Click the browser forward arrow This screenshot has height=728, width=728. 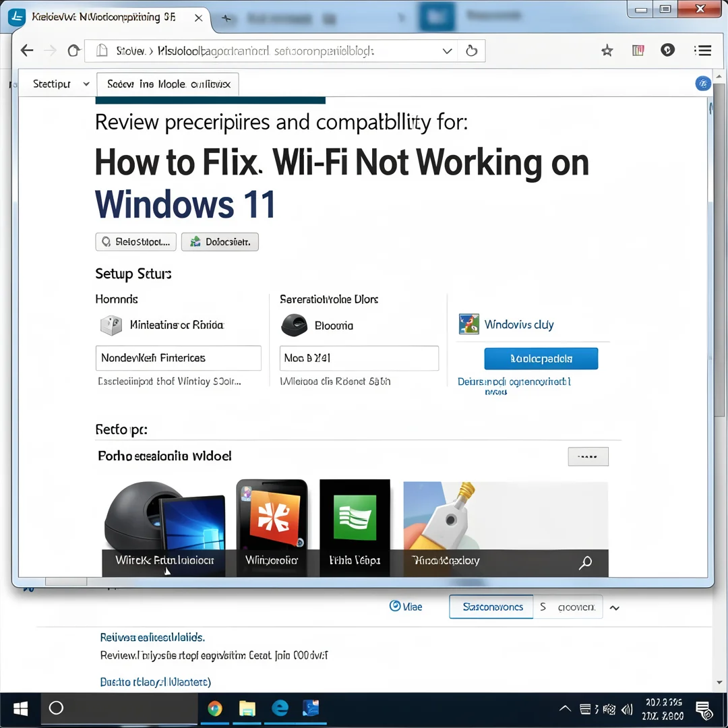click(50, 50)
